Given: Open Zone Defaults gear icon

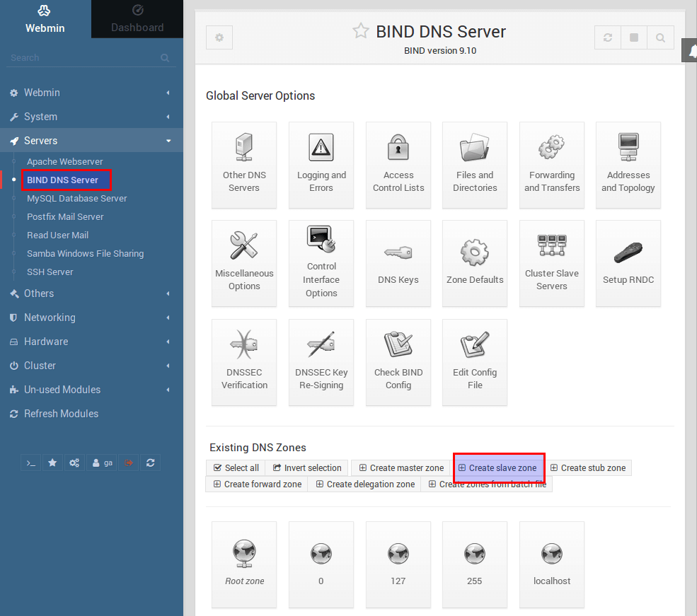Looking at the screenshot, I should pyautogui.click(x=474, y=252).
